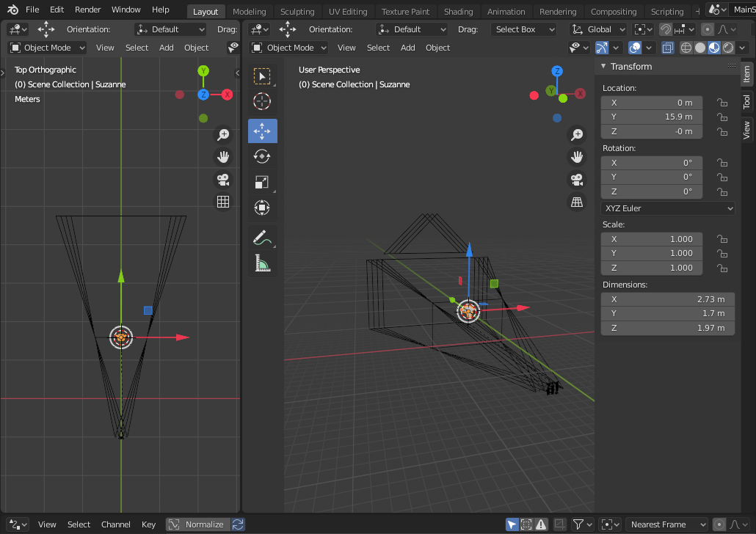Select the Measure tool
Viewport: 756px width, 534px height.
click(262, 263)
